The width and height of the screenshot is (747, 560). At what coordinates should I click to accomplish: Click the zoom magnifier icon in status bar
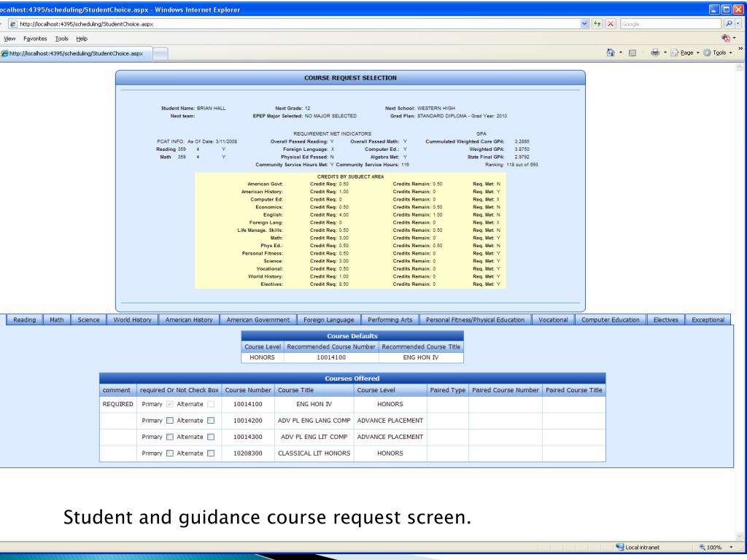[702, 547]
